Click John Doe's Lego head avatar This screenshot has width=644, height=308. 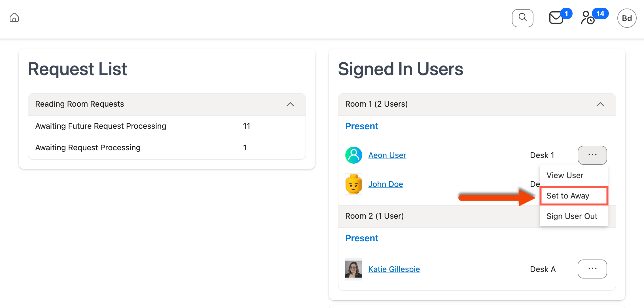[x=353, y=184]
